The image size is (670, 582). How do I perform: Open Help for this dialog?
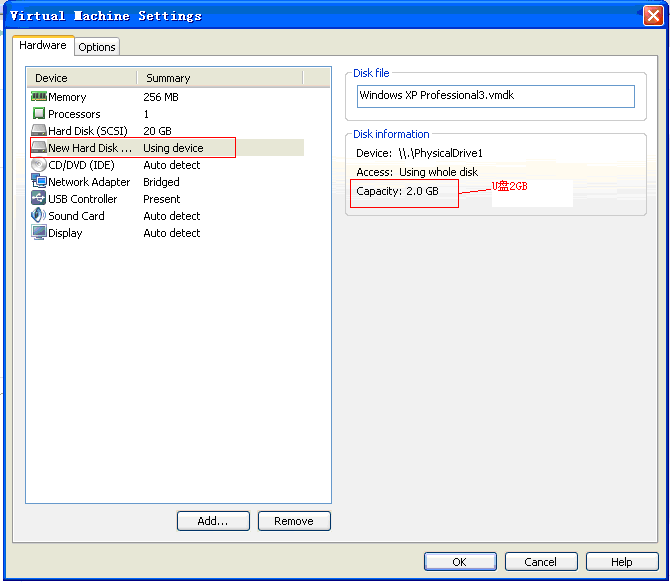(621, 561)
